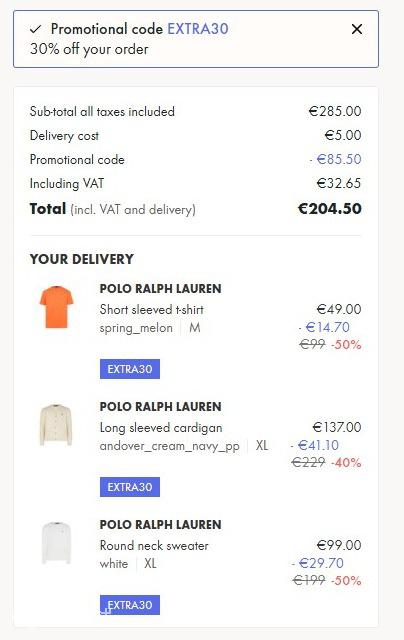Click the Polo Ralph Lauren brand above cardigan
The image size is (404, 640).
[160, 407]
